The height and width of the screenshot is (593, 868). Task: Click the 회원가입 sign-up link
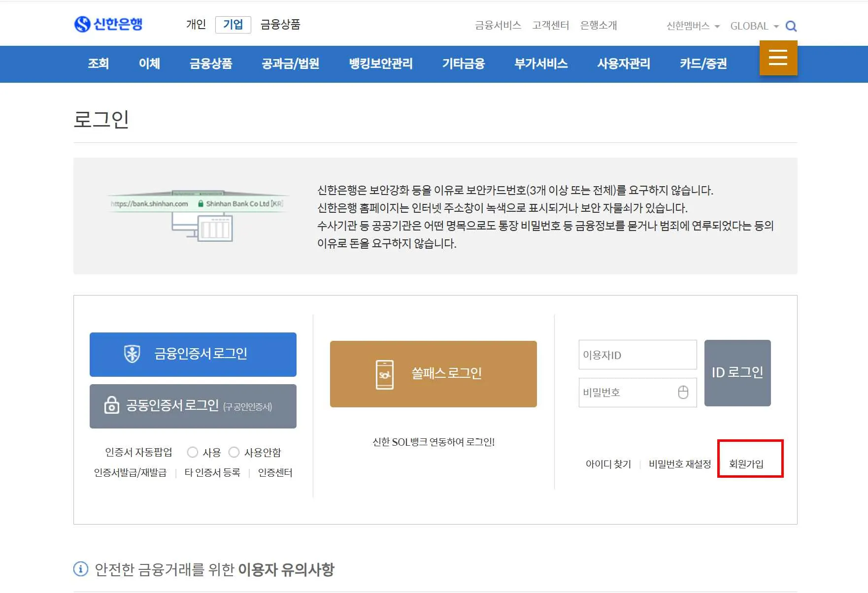[x=746, y=464]
